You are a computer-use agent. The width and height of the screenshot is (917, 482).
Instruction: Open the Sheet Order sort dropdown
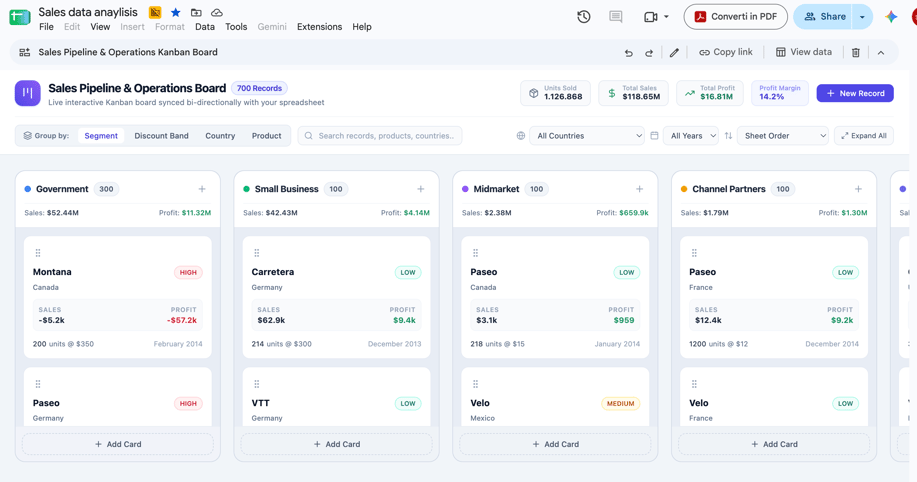pyautogui.click(x=782, y=136)
